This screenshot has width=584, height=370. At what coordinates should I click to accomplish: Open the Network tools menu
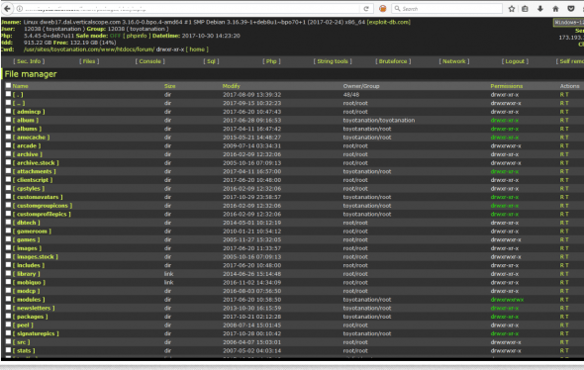tap(454, 61)
